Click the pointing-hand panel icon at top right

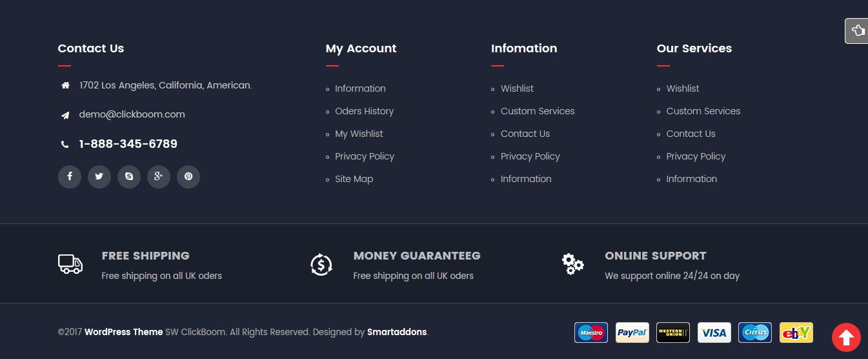pyautogui.click(x=857, y=31)
